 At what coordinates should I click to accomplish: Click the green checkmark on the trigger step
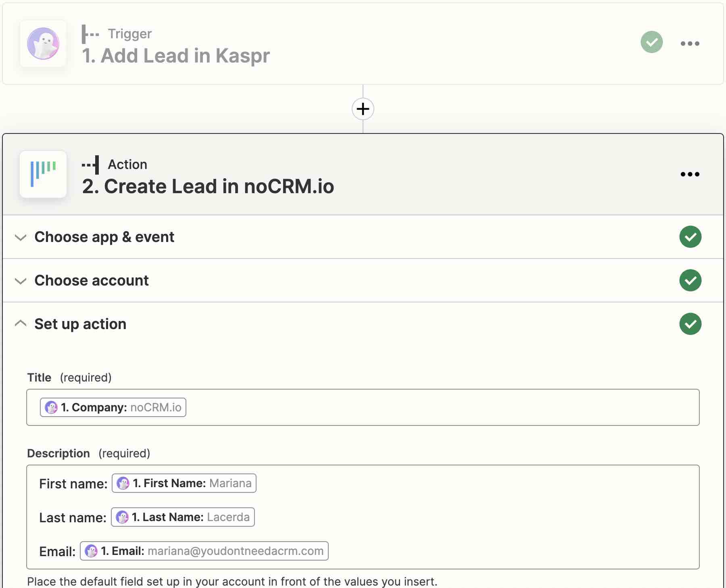point(652,42)
